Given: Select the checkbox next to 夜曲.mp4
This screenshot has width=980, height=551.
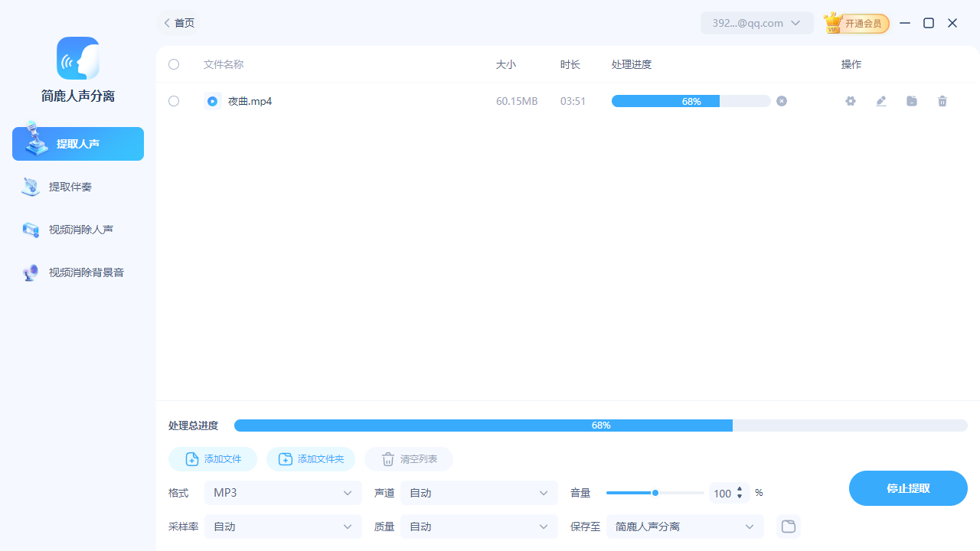Looking at the screenshot, I should [x=173, y=101].
